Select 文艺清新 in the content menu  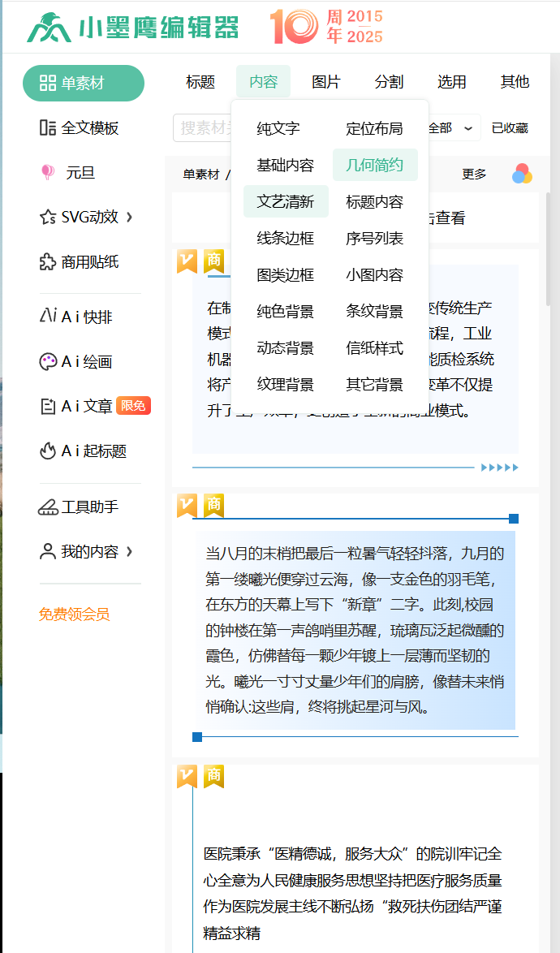[286, 201]
